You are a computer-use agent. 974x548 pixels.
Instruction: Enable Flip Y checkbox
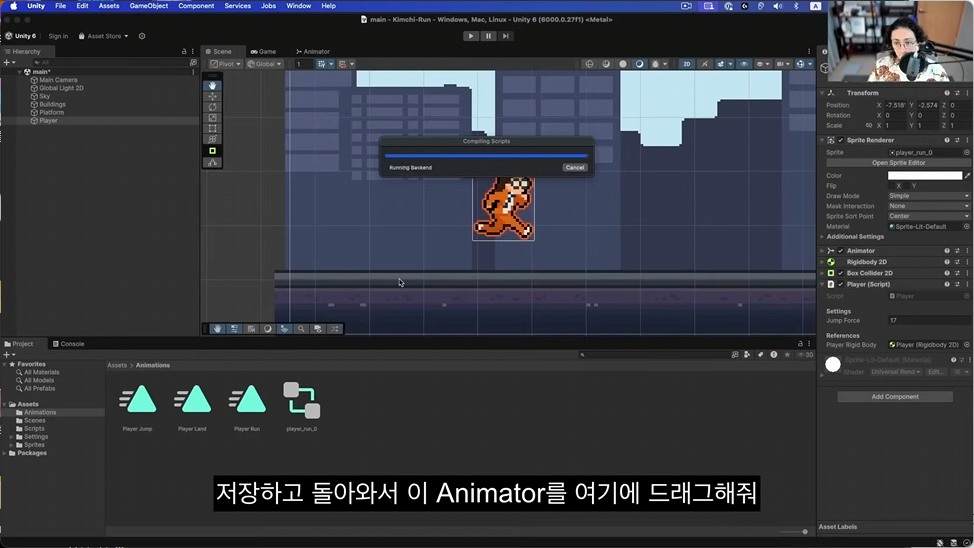(907, 186)
